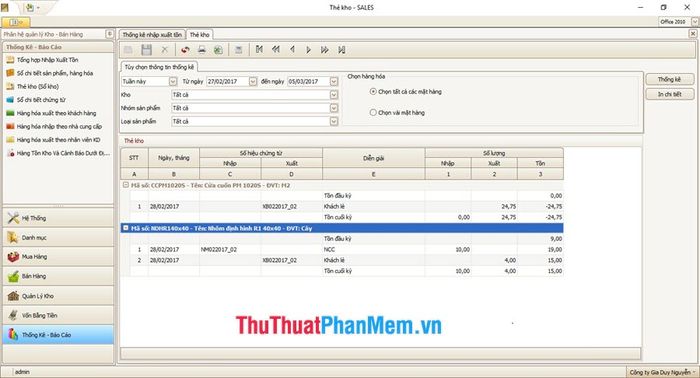Click the gray icon before the first-record arrow

tap(239, 50)
